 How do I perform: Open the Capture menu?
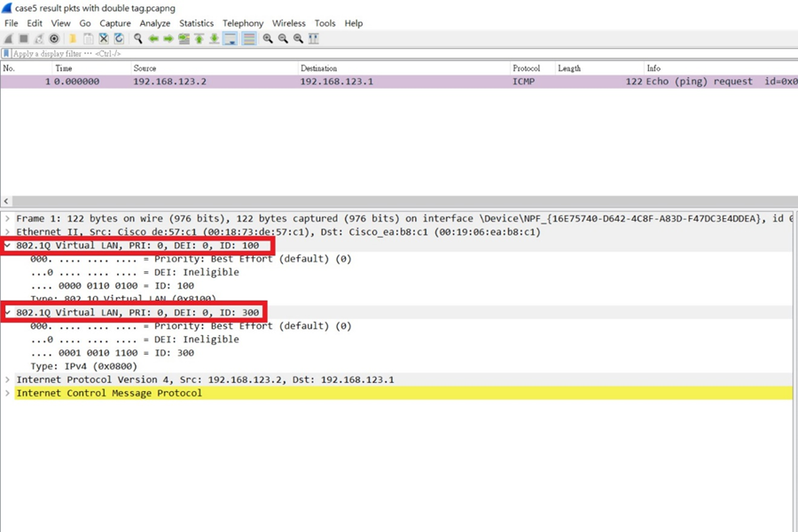[115, 23]
